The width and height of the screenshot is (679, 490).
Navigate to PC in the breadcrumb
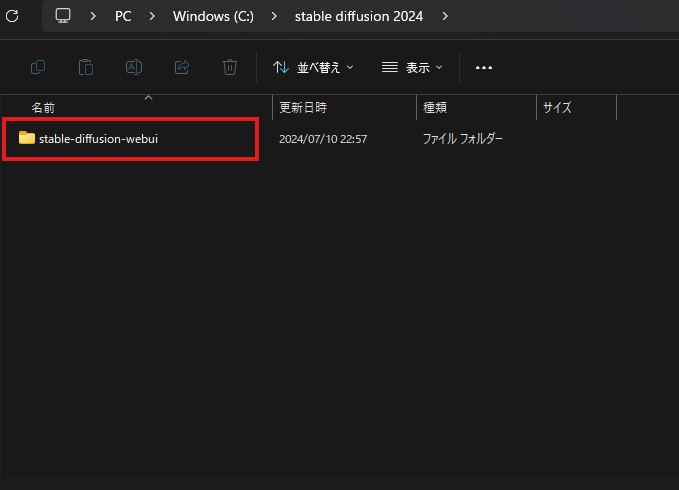[123, 16]
